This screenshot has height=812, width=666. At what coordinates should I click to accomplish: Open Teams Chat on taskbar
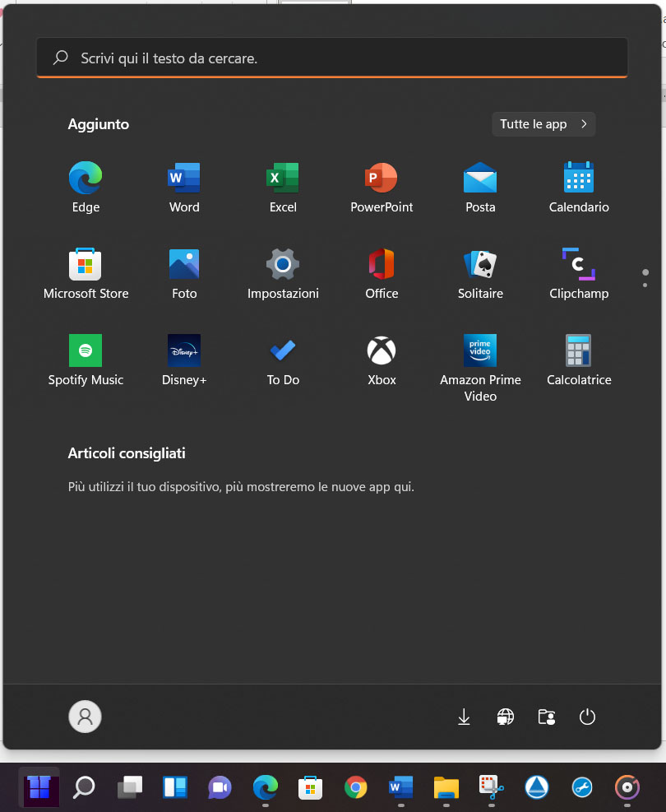[220, 787]
